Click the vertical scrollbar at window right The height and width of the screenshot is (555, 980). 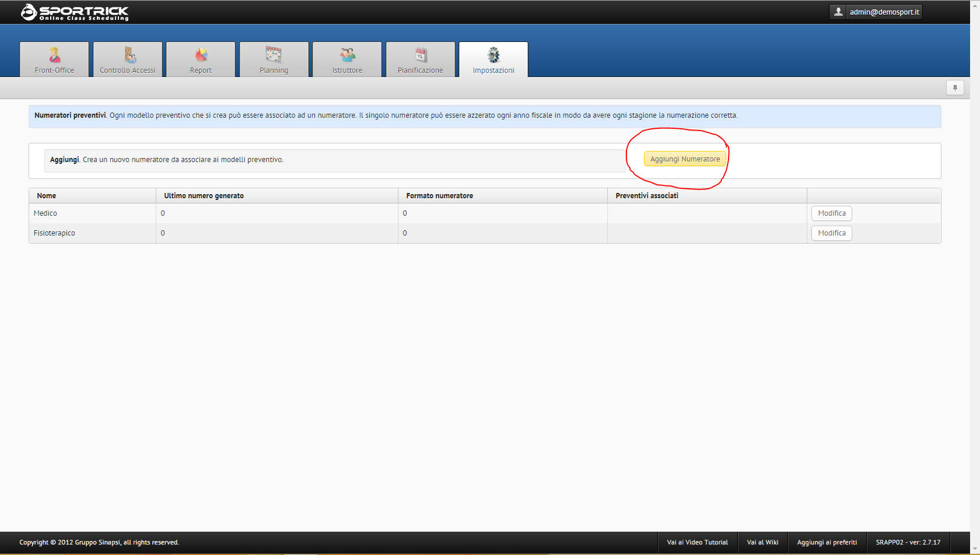975,277
